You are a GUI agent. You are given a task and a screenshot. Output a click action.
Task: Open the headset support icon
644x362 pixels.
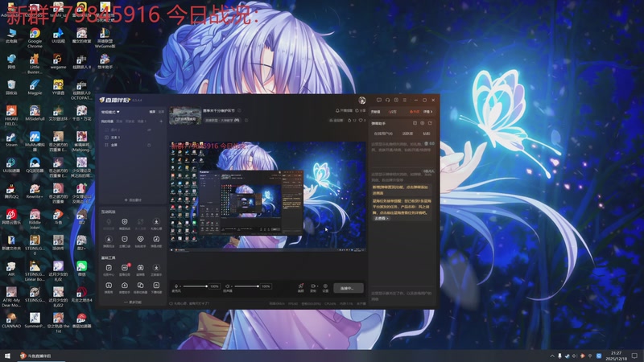click(387, 100)
